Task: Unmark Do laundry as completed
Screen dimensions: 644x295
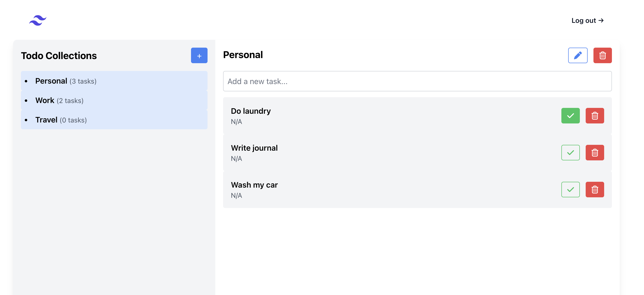Action: click(570, 116)
